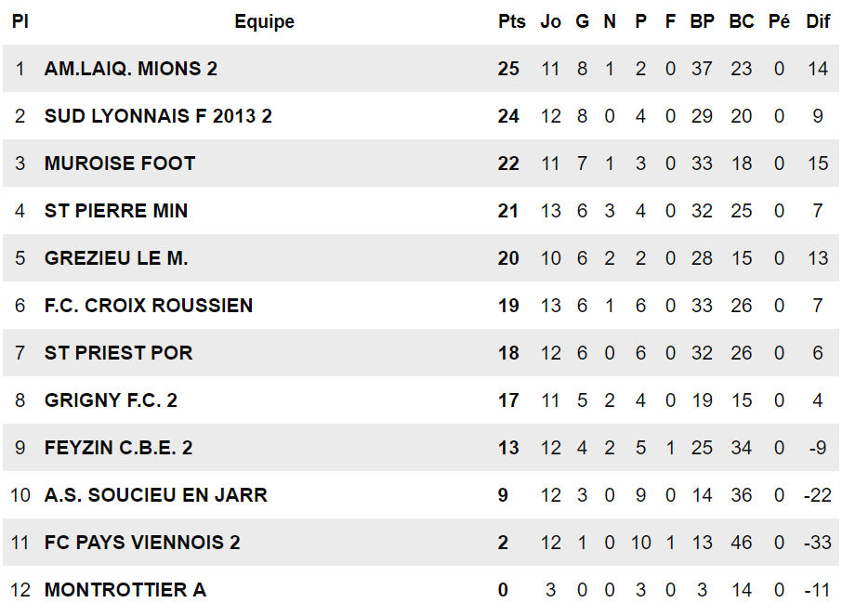Click the GRIGNY F.C. 2 team name
The width and height of the screenshot is (842, 616).
(111, 400)
